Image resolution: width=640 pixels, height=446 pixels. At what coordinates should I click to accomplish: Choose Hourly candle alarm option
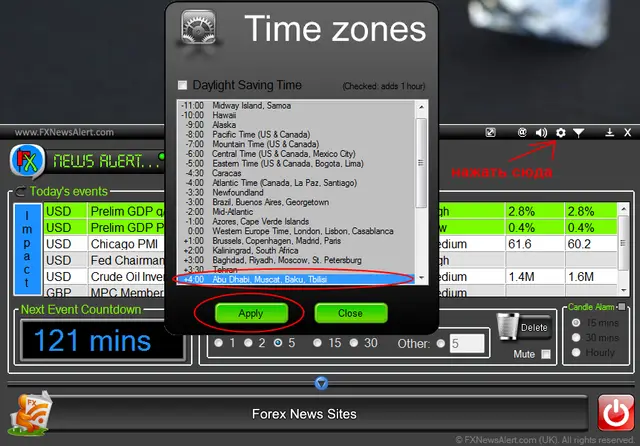[576, 352]
